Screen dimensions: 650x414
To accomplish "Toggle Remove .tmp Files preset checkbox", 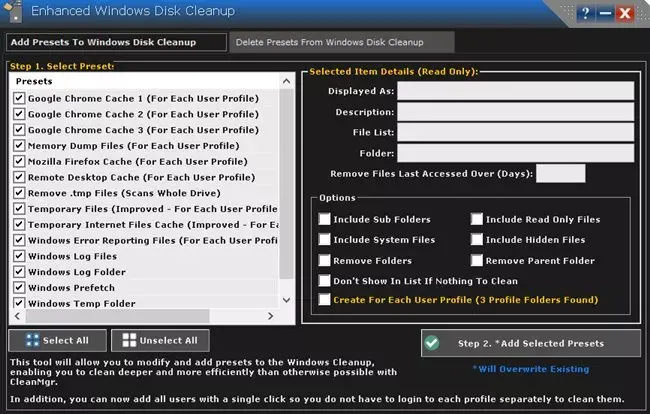I will point(19,193).
